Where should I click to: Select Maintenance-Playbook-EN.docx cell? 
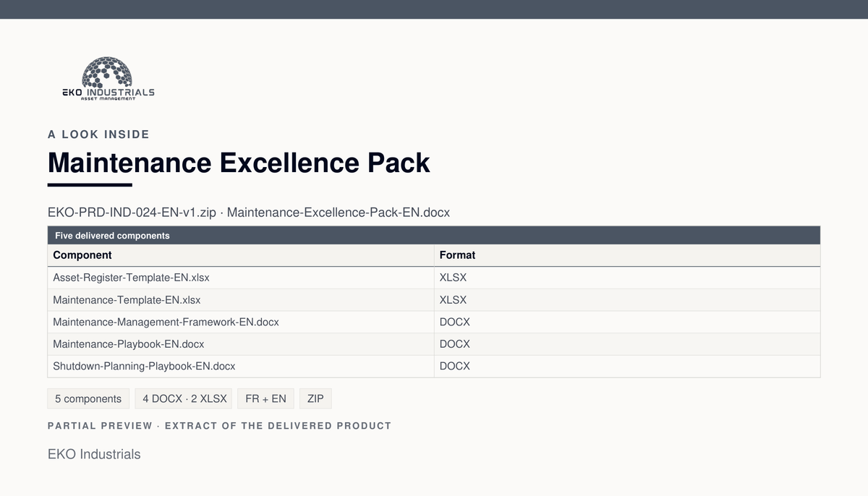[241, 344]
